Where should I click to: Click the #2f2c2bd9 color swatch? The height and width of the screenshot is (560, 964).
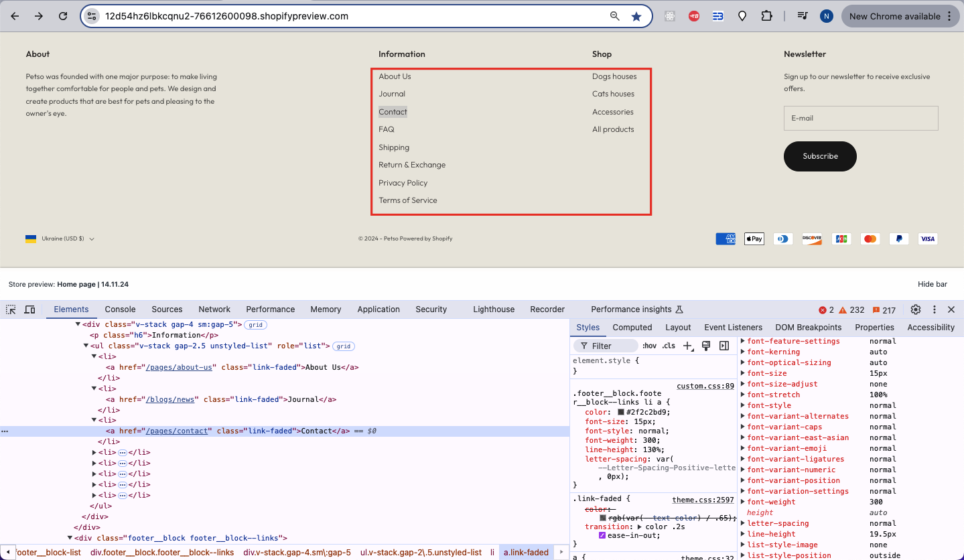pos(621,413)
